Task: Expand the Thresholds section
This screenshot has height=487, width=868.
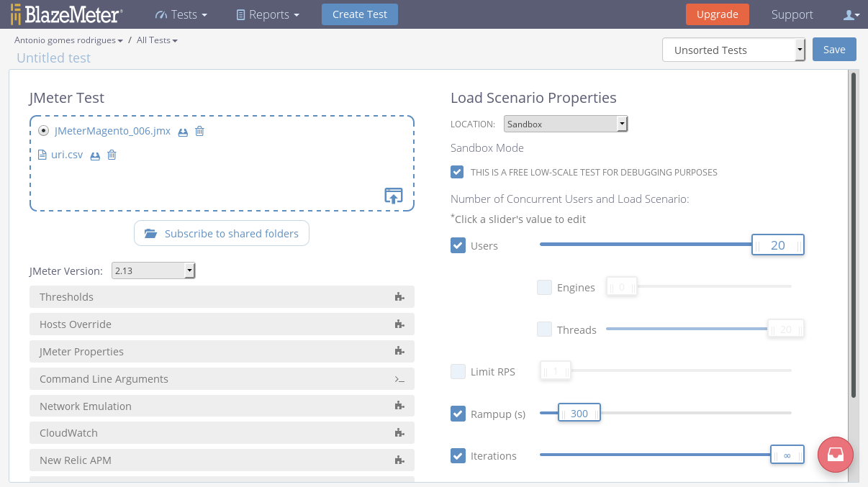Action: coord(222,297)
